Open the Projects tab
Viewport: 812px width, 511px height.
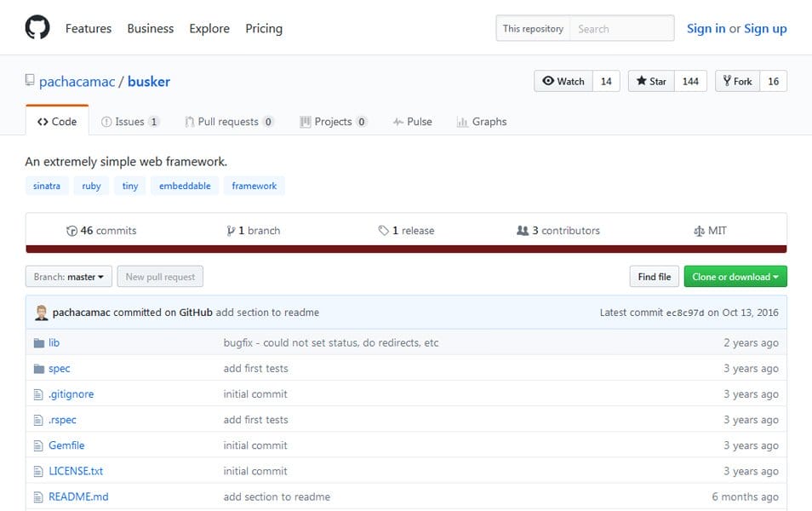coord(333,122)
